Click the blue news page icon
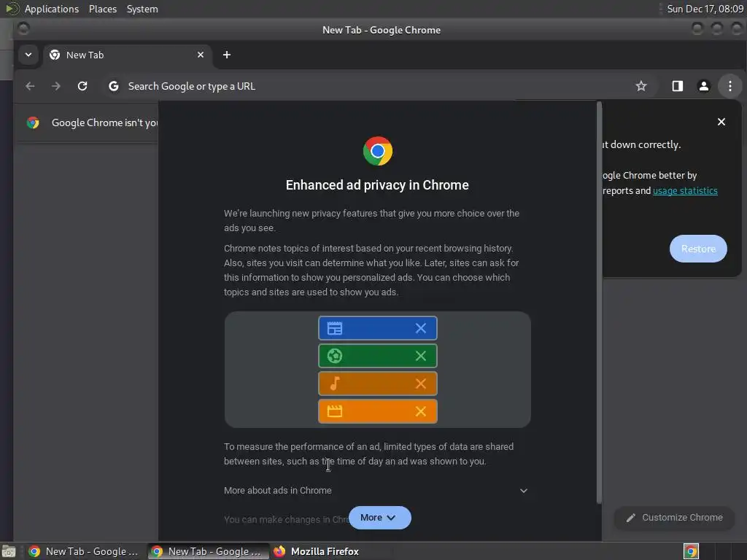Viewport: 747px width, 560px height. pyautogui.click(x=334, y=328)
